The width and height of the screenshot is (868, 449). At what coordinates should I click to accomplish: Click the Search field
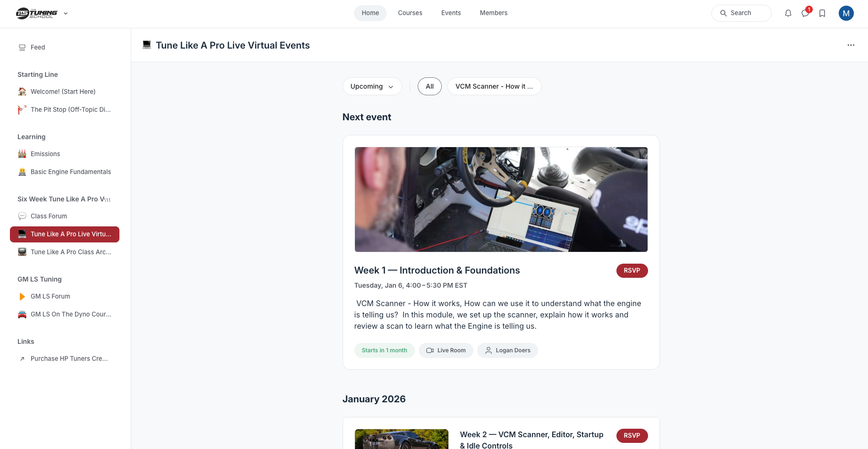point(741,13)
